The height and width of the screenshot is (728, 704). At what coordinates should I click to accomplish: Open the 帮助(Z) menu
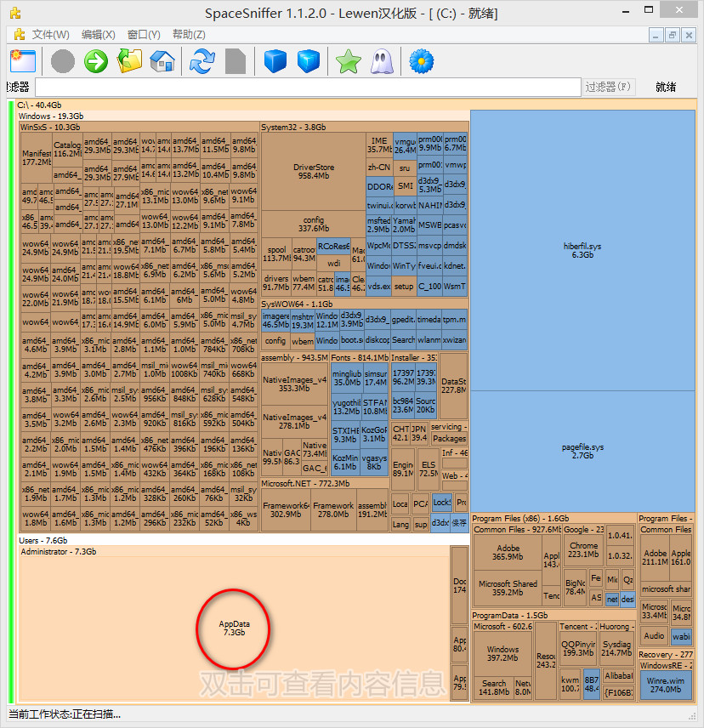189,35
